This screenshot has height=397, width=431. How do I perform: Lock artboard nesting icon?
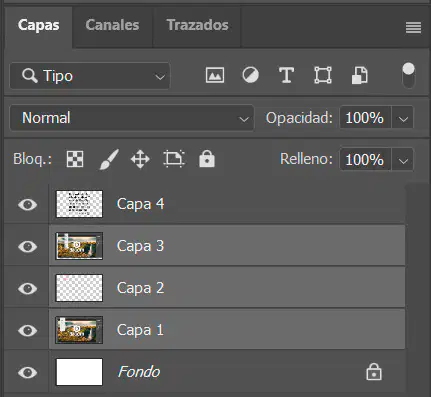174,159
